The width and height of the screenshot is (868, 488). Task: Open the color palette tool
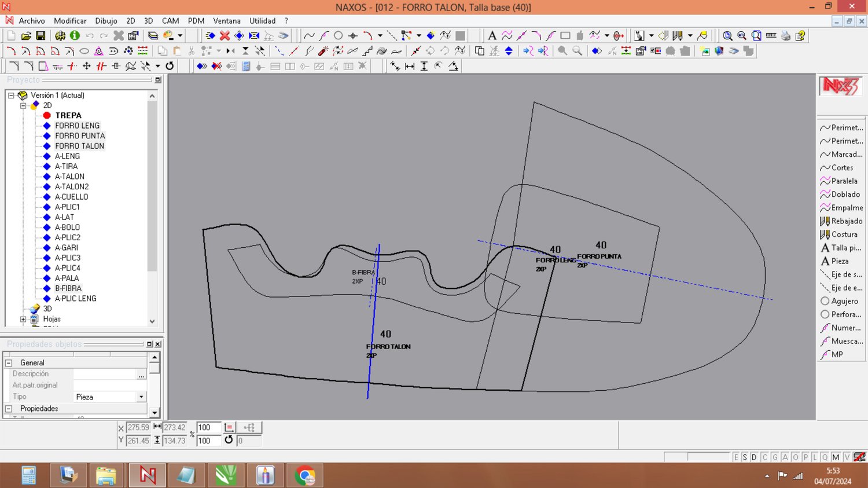(168, 36)
